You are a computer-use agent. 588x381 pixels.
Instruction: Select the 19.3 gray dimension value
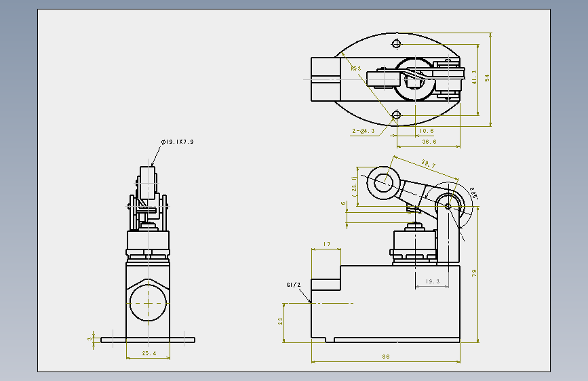coord(433,281)
